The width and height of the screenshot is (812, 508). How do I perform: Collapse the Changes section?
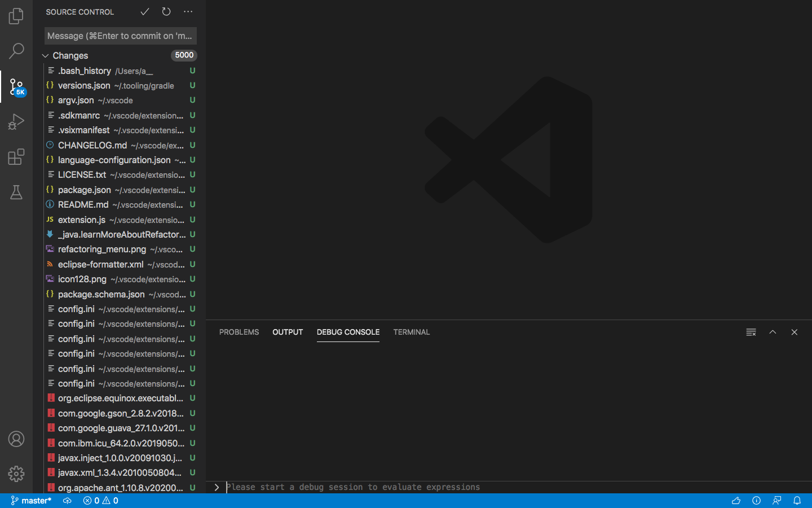click(x=45, y=55)
